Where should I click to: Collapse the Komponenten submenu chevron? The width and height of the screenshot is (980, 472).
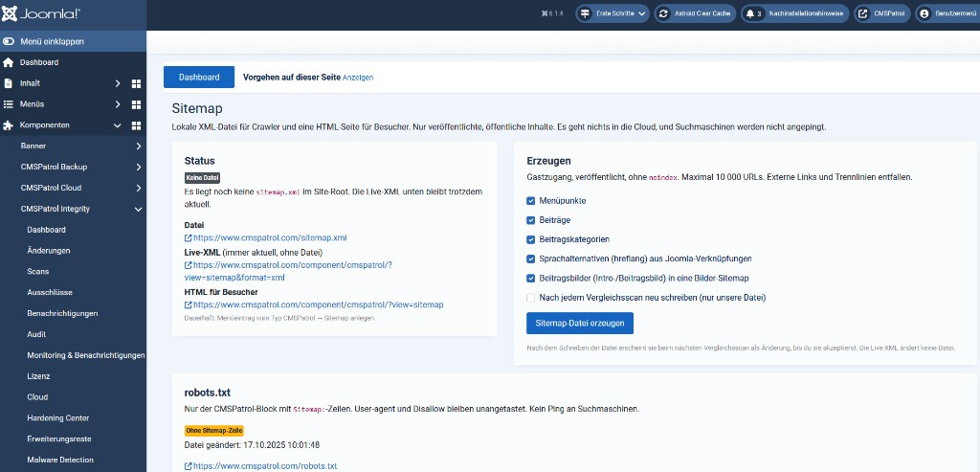click(x=118, y=125)
